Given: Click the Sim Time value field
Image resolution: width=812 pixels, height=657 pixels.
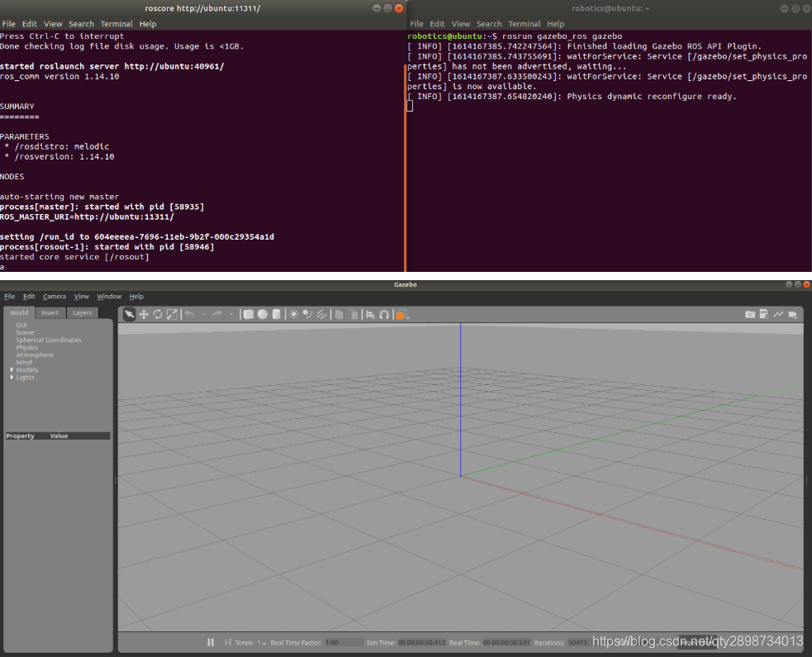Looking at the screenshot, I should click(421, 642).
